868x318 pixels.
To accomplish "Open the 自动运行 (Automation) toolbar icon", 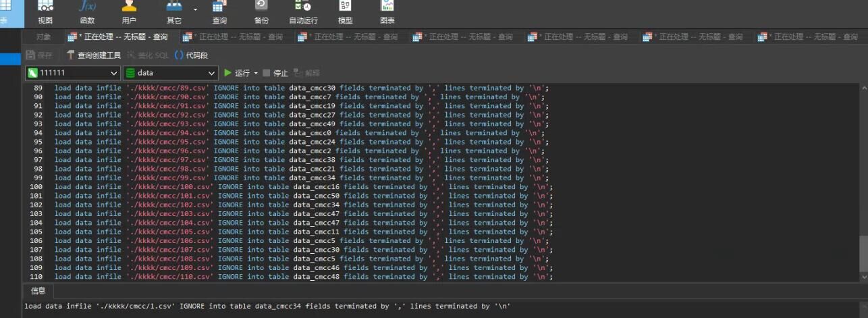I will [303, 12].
